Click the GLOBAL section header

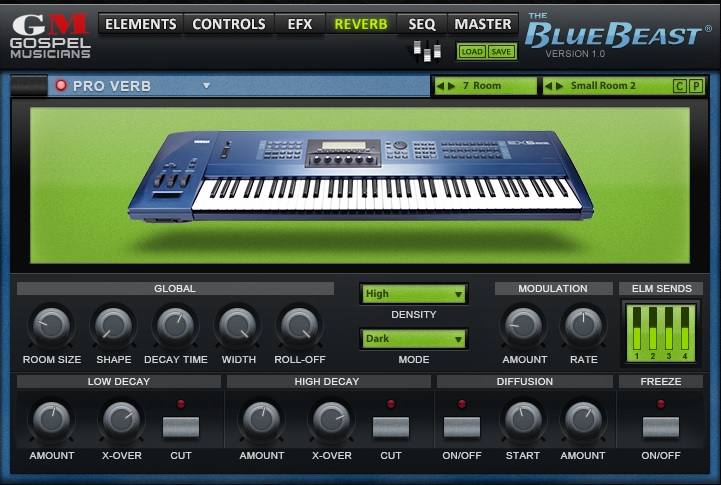pyautogui.click(x=175, y=288)
